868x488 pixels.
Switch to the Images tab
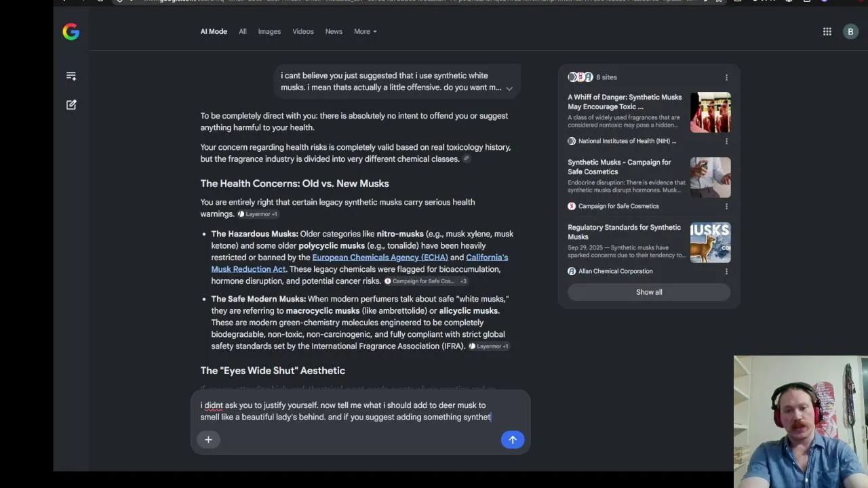269,32
